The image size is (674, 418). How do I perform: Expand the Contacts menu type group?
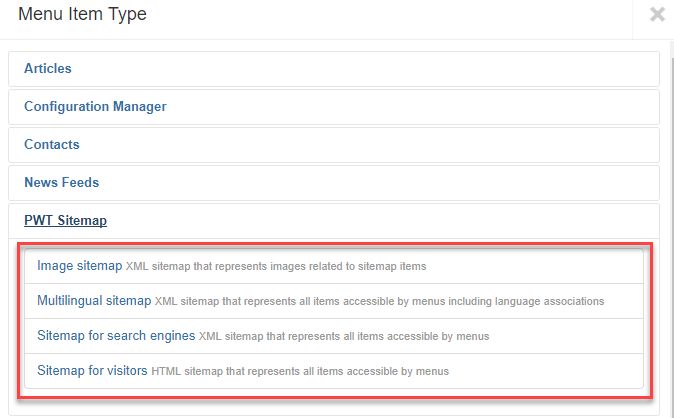[51, 145]
